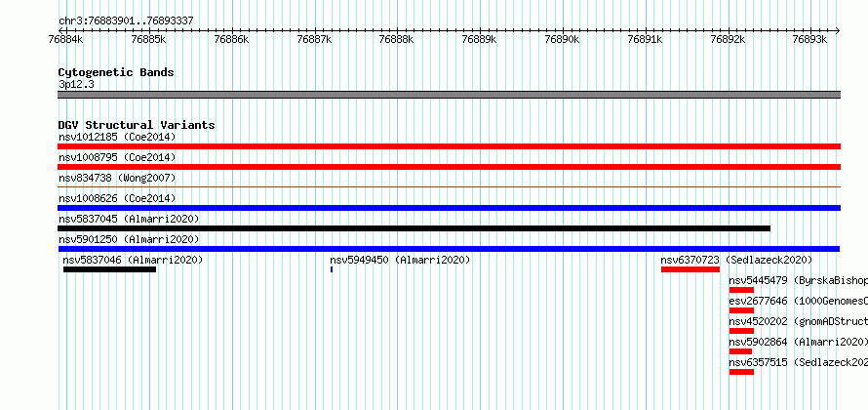Viewport: 868px width, 410px height.
Task: Select the nsv1008795 (Coe2014) red bar
Action: click(449, 167)
